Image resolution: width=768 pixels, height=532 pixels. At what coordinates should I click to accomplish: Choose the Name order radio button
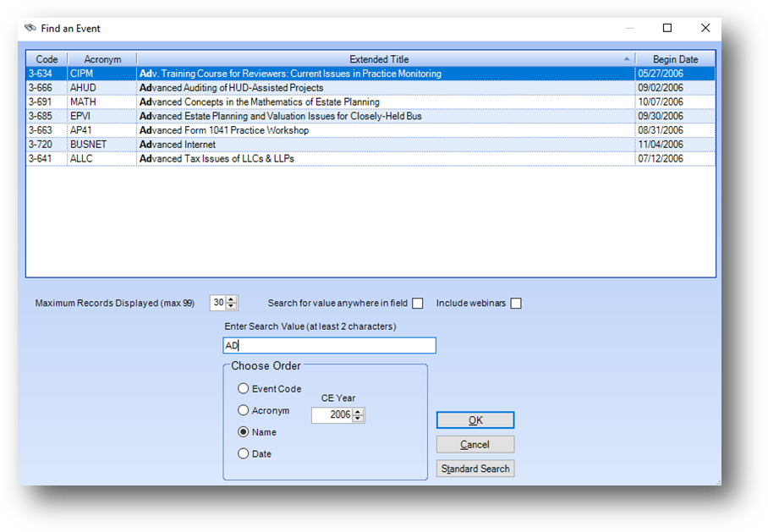pos(243,431)
